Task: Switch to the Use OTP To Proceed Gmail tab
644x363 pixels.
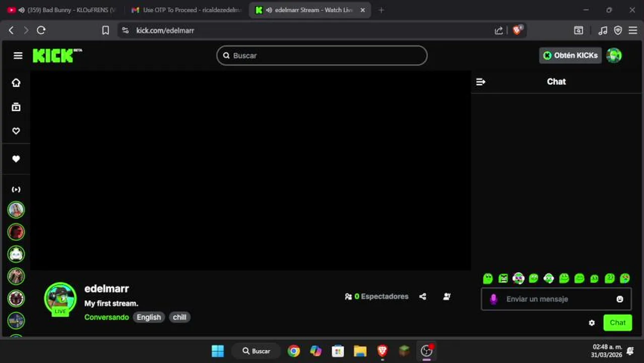Action: click(186, 10)
